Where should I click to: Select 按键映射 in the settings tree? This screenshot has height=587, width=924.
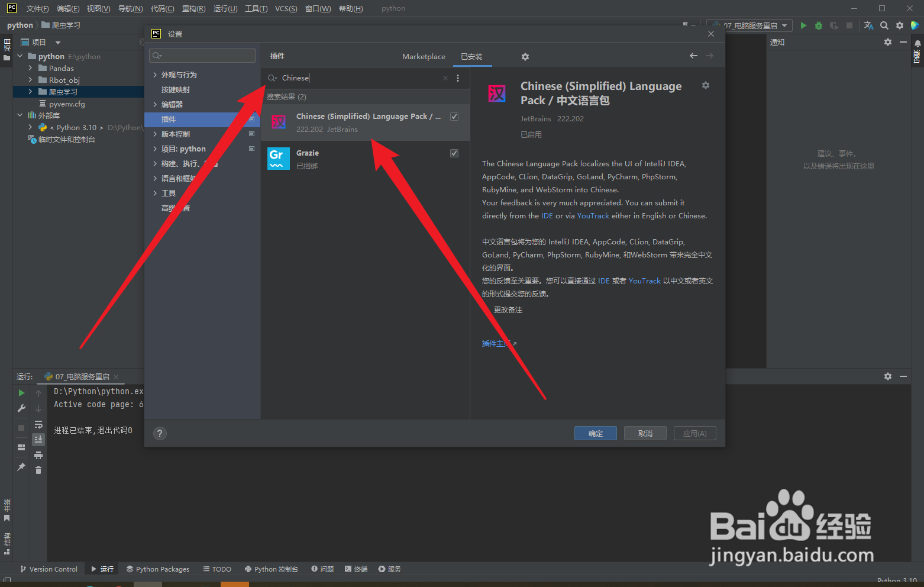(176, 90)
